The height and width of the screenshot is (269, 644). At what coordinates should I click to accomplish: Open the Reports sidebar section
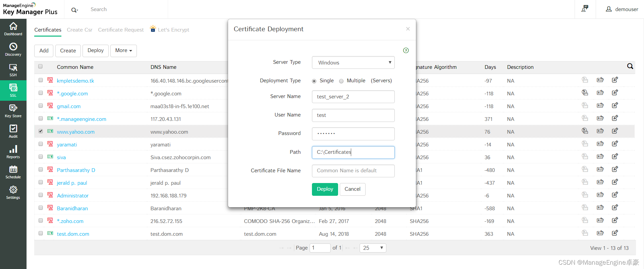click(13, 152)
